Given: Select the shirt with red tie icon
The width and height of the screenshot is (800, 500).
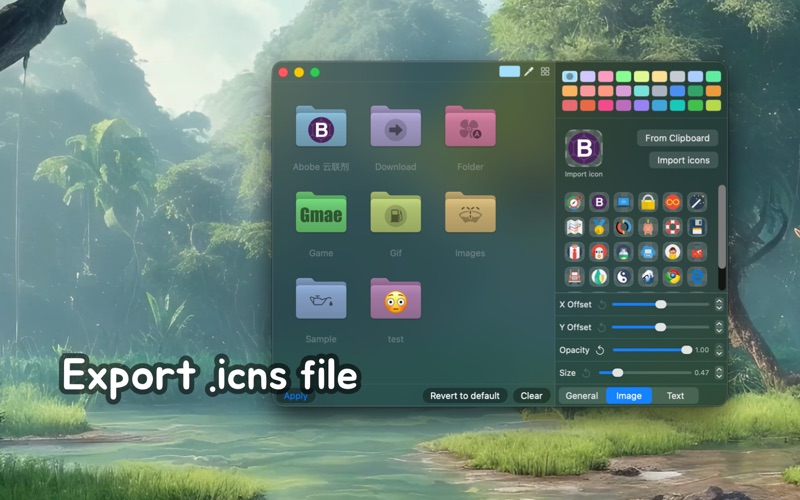Looking at the screenshot, I should (574, 252).
